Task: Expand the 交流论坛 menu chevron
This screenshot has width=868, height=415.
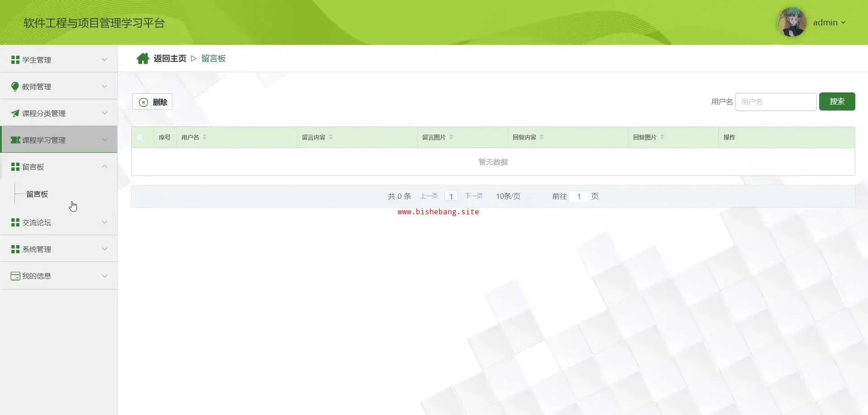Action: [105, 222]
